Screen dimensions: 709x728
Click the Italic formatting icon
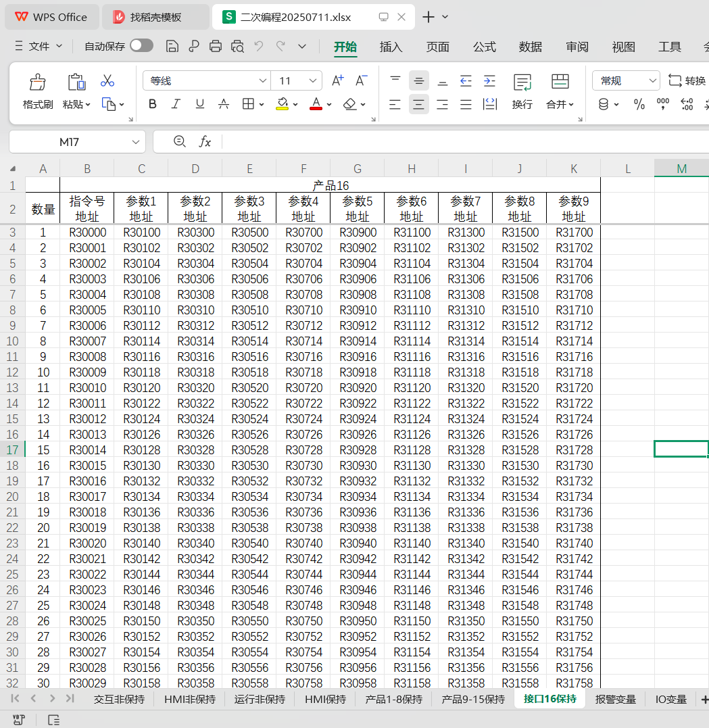coord(176,104)
